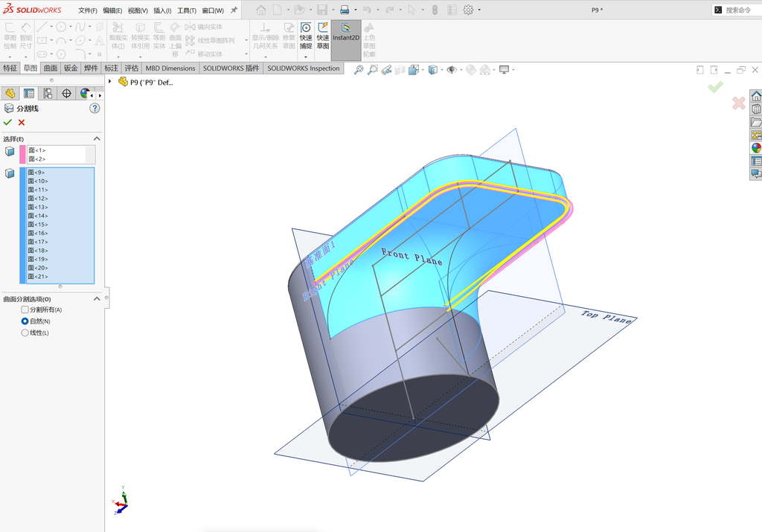Click the Rebuild traffic light icon
The width and height of the screenshot is (762, 532).
(435, 10)
